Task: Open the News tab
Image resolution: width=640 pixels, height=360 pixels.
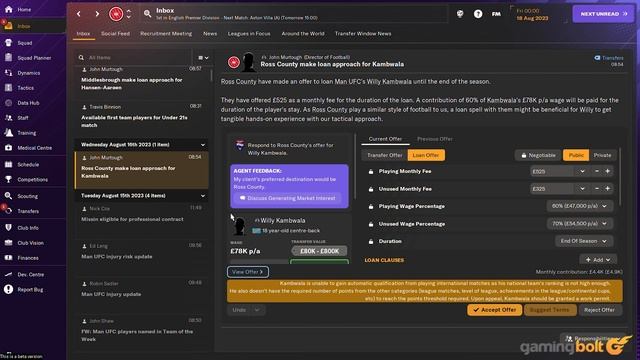Action: (210, 33)
